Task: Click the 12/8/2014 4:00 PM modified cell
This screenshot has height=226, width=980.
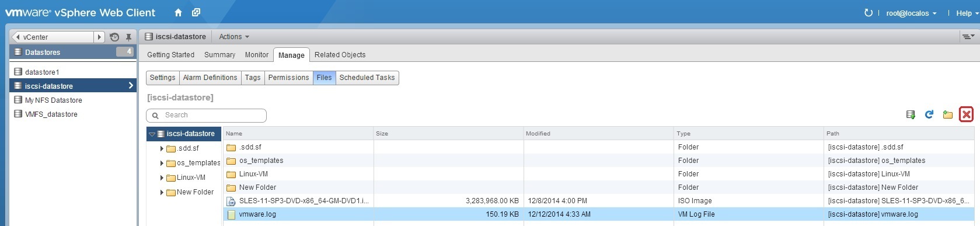Action: (x=599, y=201)
